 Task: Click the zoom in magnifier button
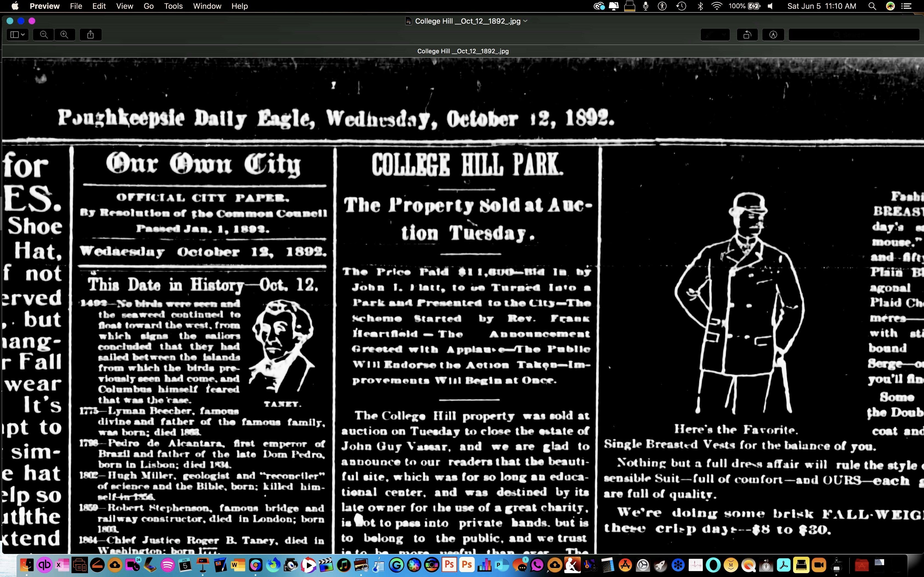tap(65, 35)
